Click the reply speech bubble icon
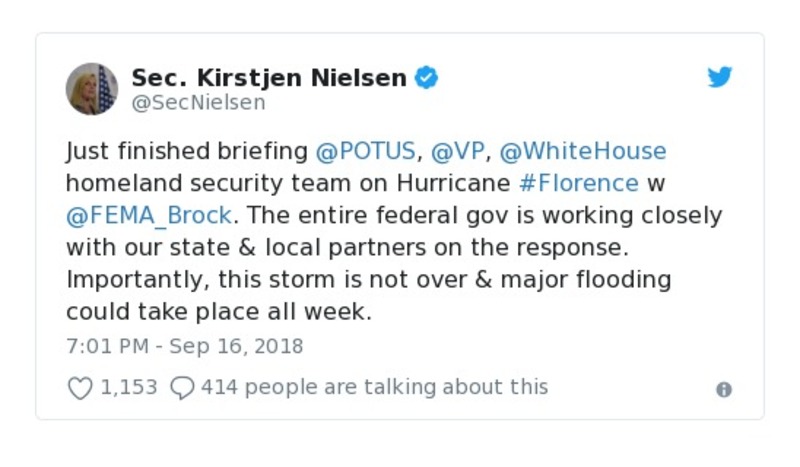This screenshot has width=800, height=467. [182, 388]
